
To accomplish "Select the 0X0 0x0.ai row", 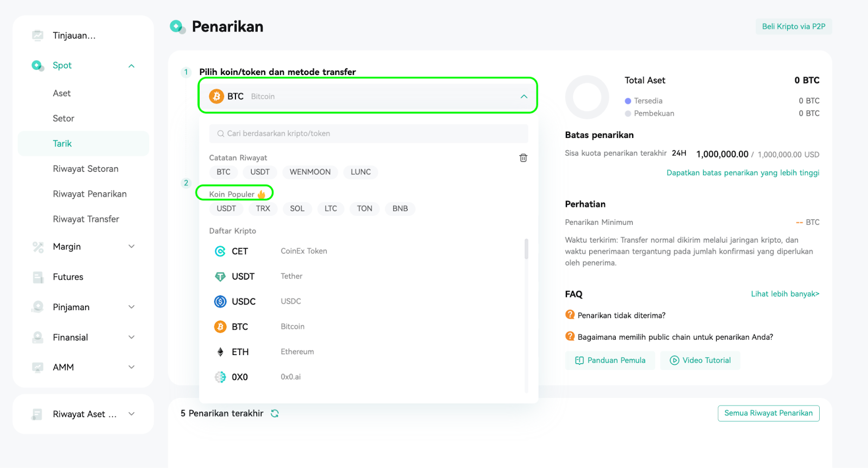I will point(367,377).
